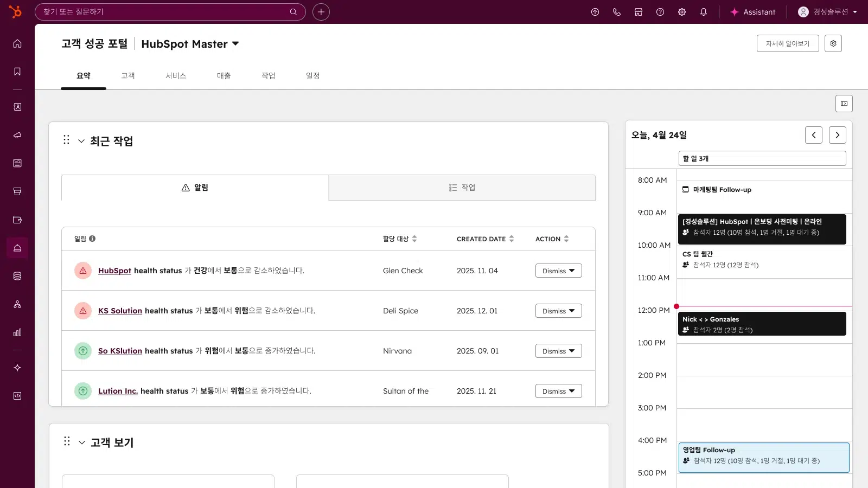This screenshot has height=488, width=868.
Task: Open the HubSpot 온보딩 사전미팅 event
Action: point(762,229)
